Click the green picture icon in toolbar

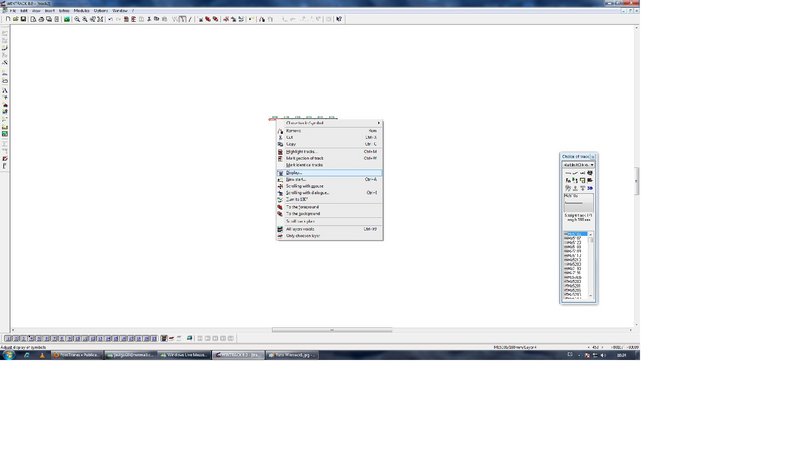pyautogui.click(x=66, y=19)
